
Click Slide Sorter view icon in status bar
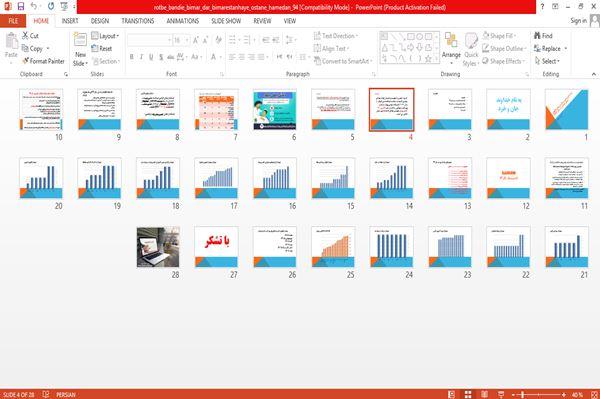coord(468,394)
